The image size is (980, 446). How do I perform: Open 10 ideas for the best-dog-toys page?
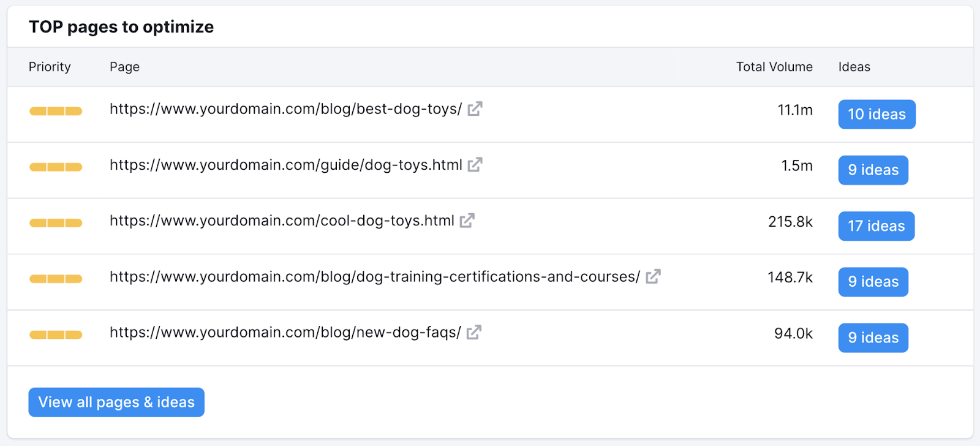tap(876, 114)
